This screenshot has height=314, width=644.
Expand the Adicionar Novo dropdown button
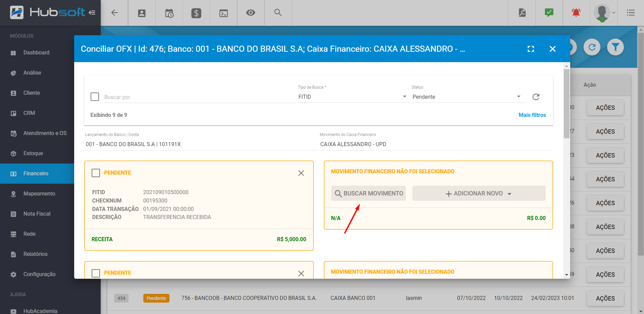click(x=479, y=193)
